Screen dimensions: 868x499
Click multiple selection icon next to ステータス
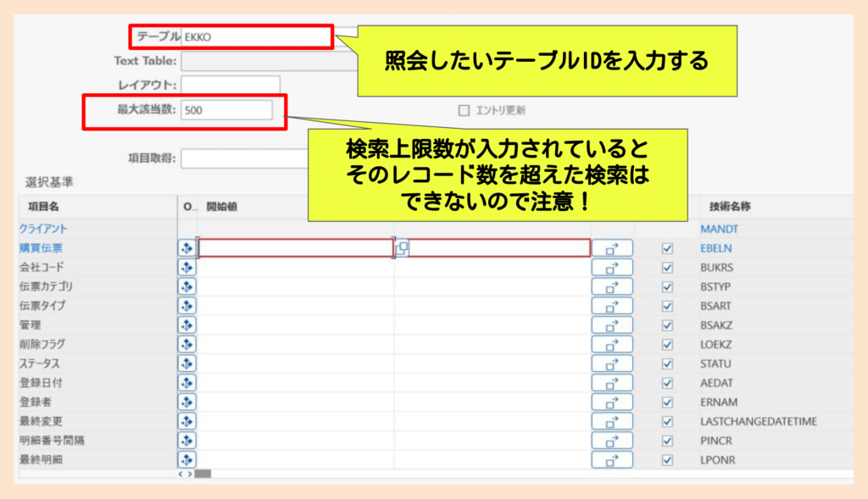(x=186, y=362)
